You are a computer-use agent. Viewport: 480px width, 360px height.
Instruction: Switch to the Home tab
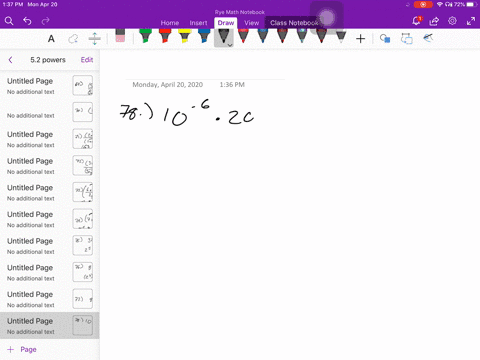click(x=170, y=23)
